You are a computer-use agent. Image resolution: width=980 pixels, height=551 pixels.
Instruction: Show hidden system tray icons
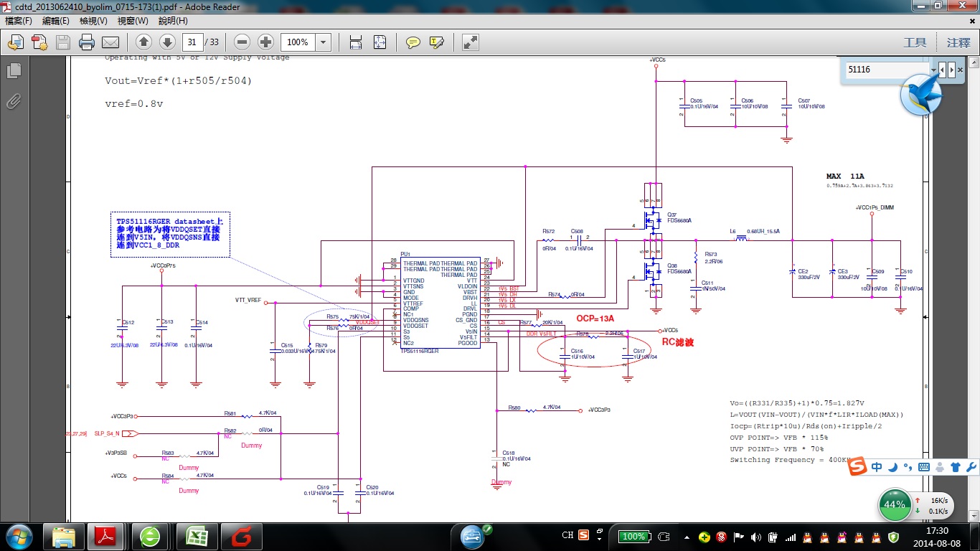pyautogui.click(x=685, y=537)
